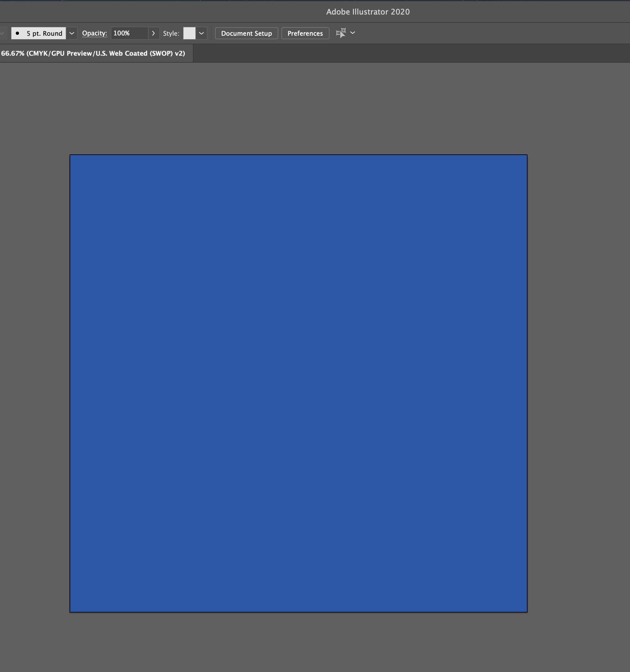
Task: Click the Adobe Illustrator 2020 title bar
Action: (368, 12)
